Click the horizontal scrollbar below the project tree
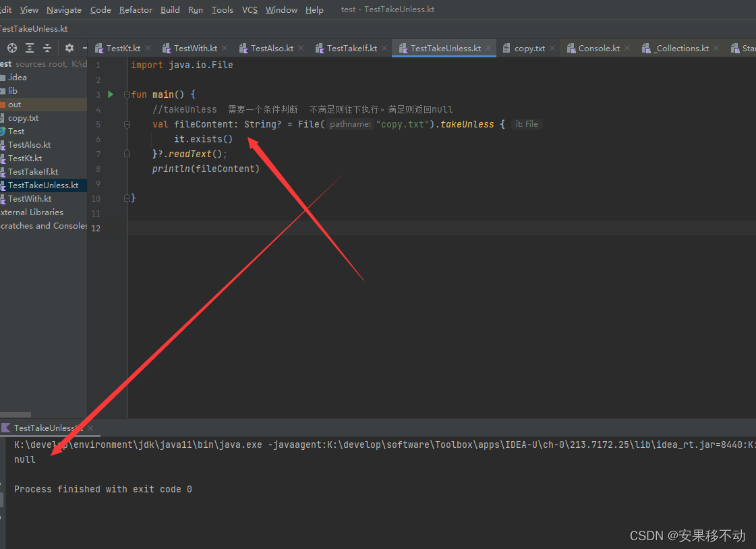This screenshot has width=756, height=549. tap(16, 413)
